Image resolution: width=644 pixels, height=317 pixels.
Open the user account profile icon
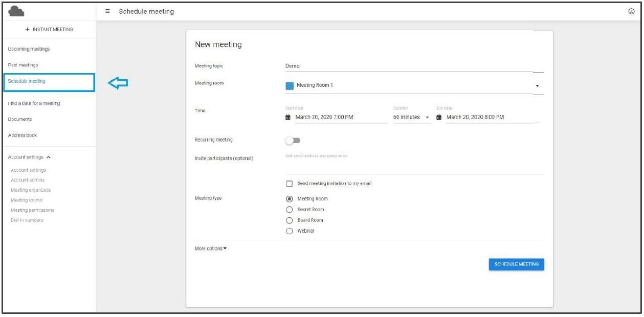[631, 11]
